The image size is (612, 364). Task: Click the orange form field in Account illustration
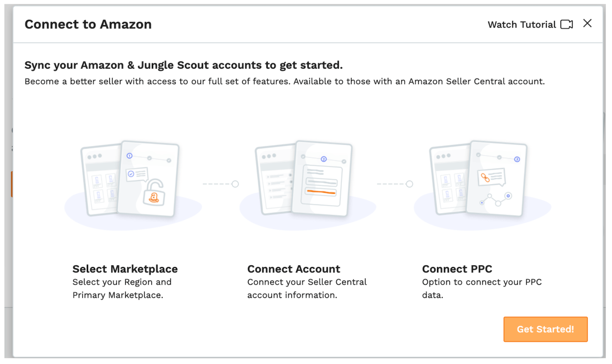tap(321, 192)
